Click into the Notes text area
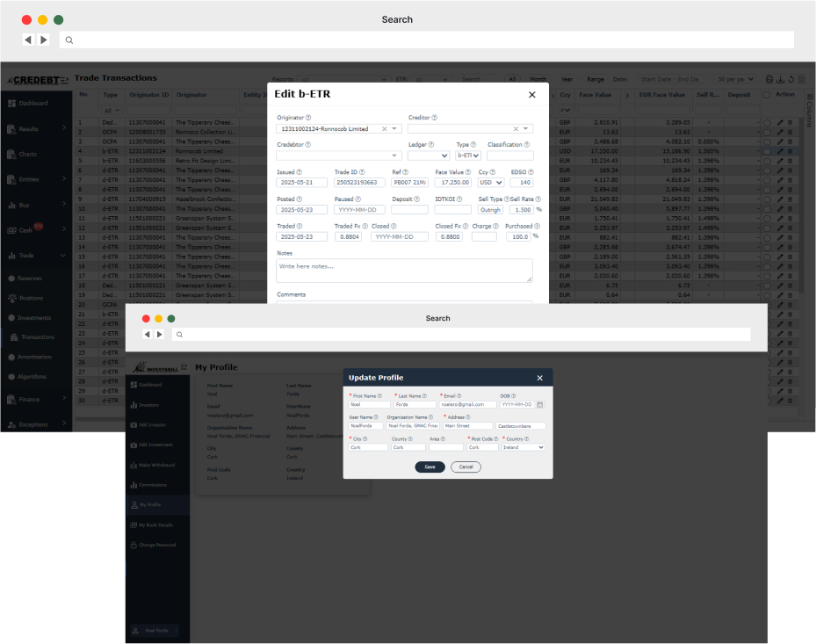This screenshot has height=644, width=816. coord(404,270)
